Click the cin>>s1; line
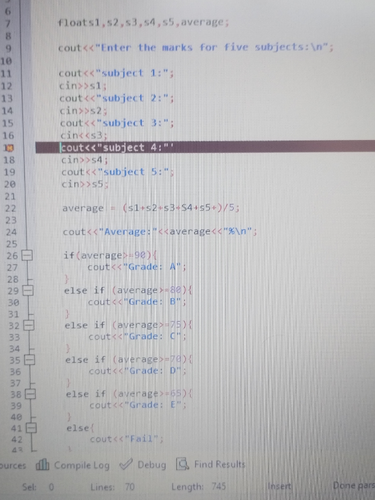Image resolution: width=375 pixels, height=500 pixels. click(83, 86)
